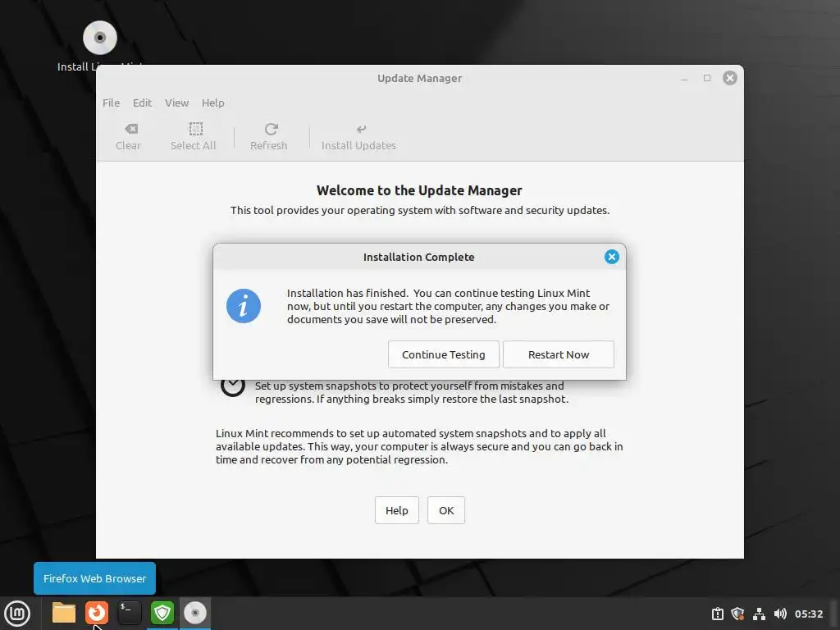840x630 pixels.
Task: Click the Clear toolbar icon
Action: click(x=129, y=137)
